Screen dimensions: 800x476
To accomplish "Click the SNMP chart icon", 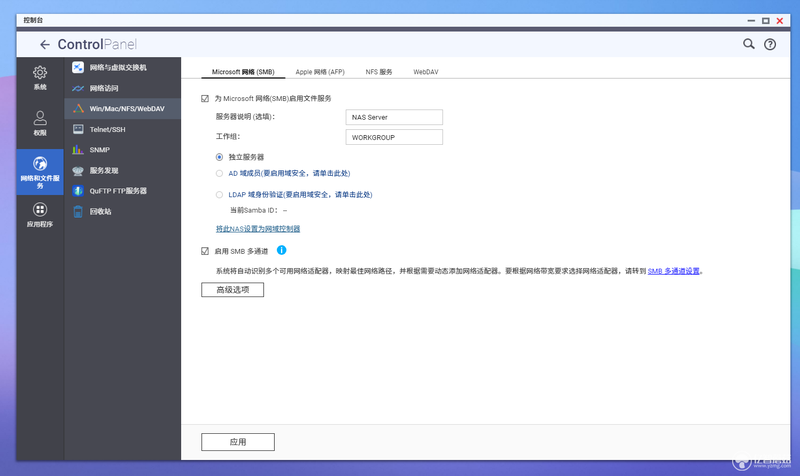I will (78, 149).
